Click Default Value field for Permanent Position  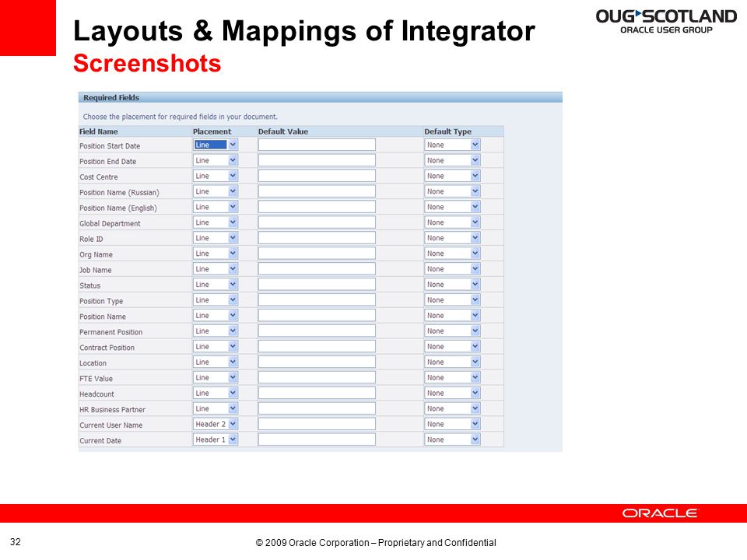(x=317, y=331)
